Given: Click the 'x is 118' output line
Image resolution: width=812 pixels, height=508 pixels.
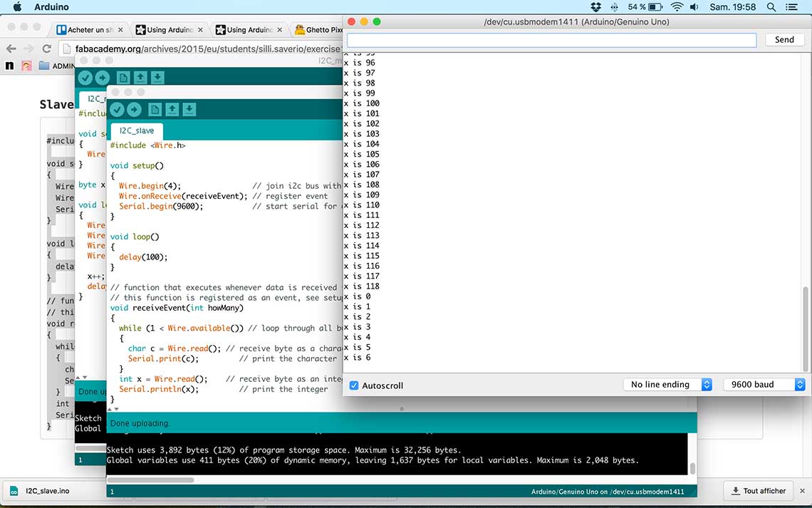Looking at the screenshot, I should click(361, 286).
